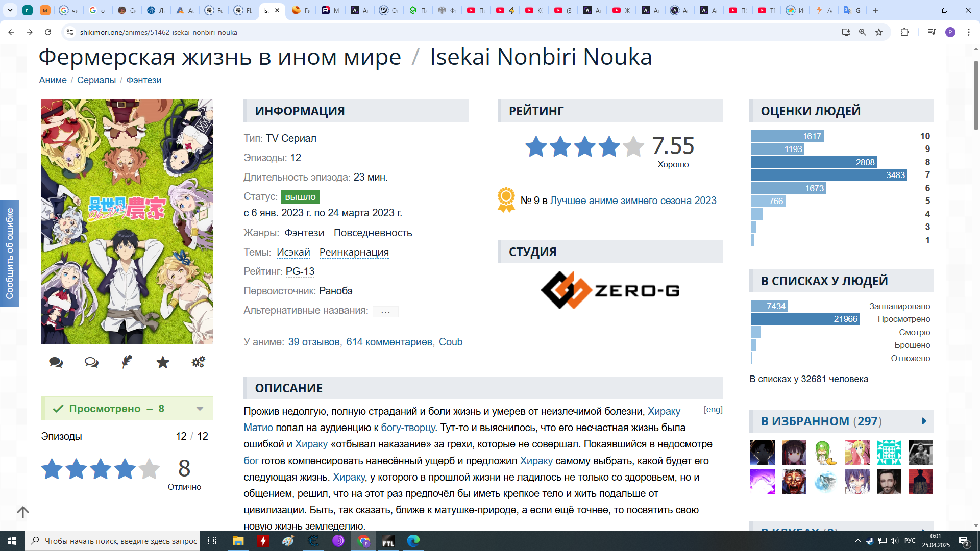Set your score using the first personal rating star

point(52,469)
